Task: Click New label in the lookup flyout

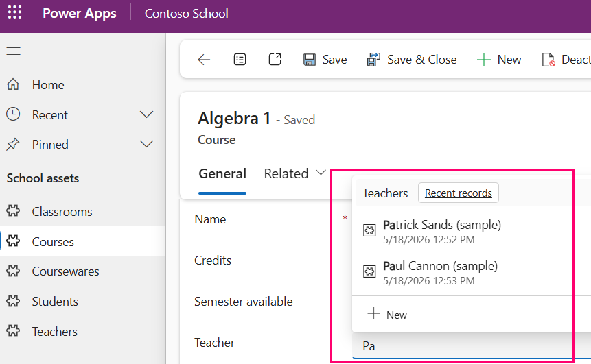Action: tap(397, 315)
